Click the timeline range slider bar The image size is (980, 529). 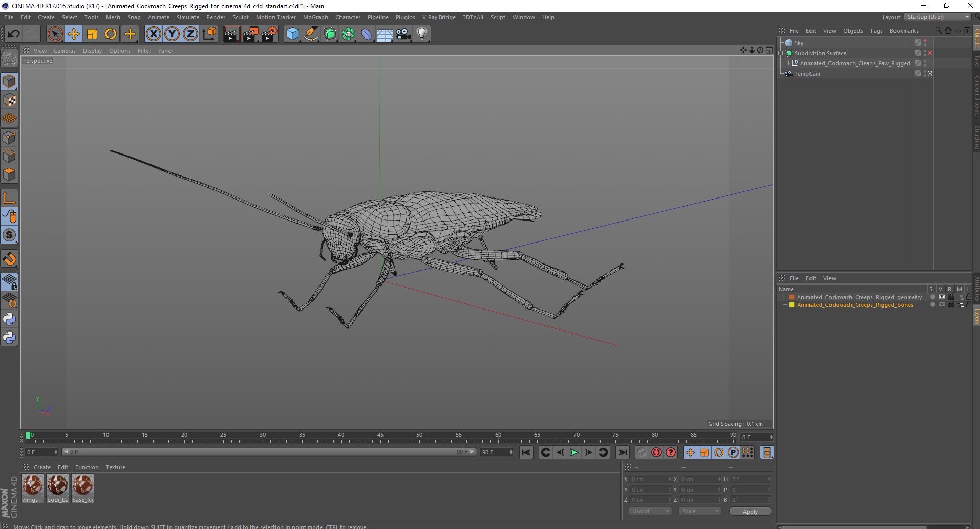[269, 452]
